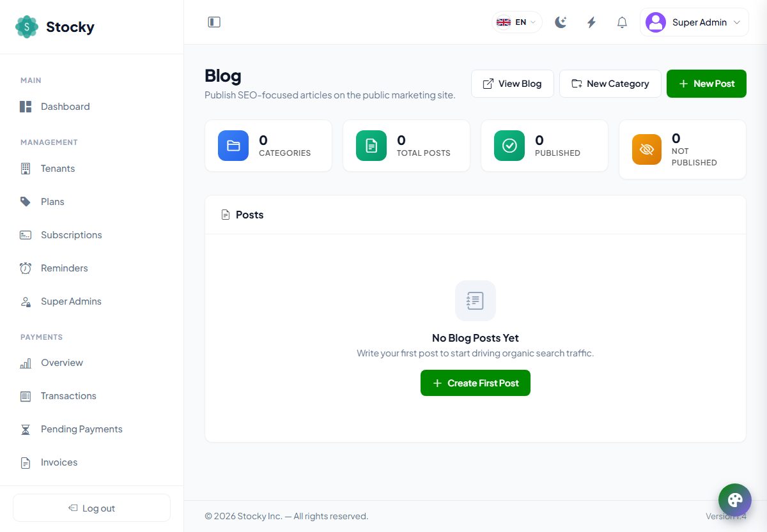Click the "Posts" panel heading
This screenshot has width=767, height=532.
pos(249,215)
